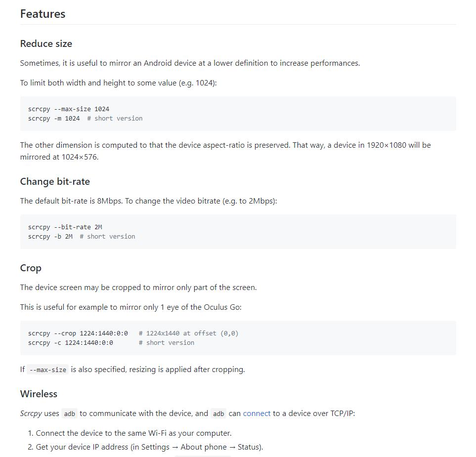The width and height of the screenshot is (476, 457).
Task: Click the Crop section heading
Action: (x=31, y=268)
